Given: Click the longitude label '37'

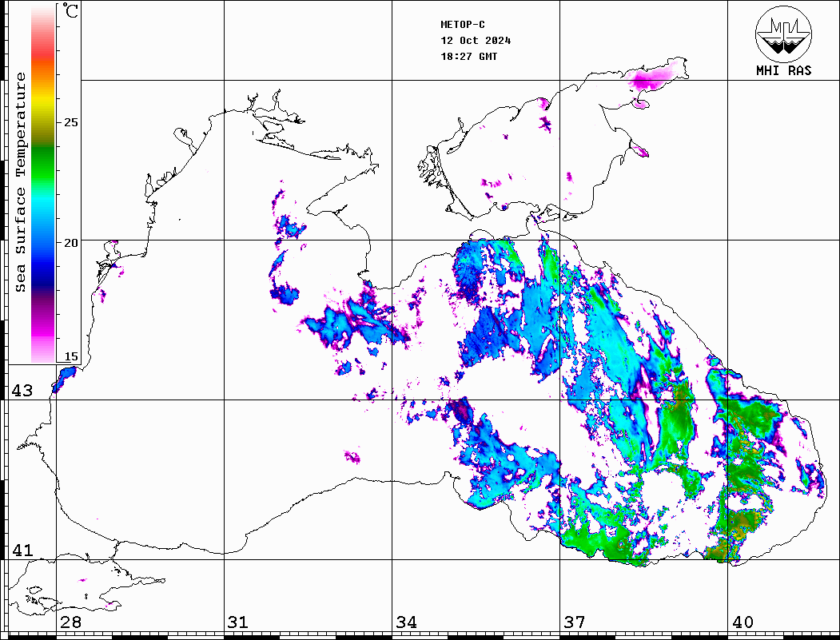Looking at the screenshot, I should (x=575, y=622).
